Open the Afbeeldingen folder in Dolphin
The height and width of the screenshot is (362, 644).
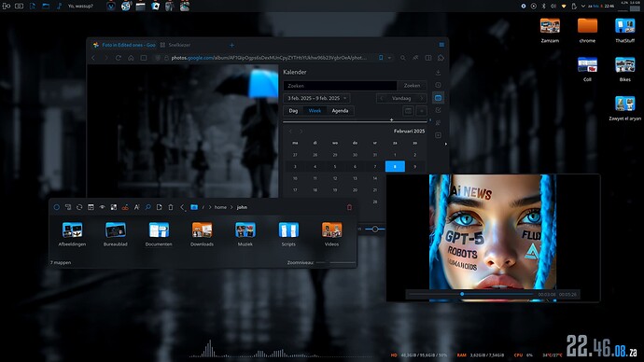click(72, 234)
